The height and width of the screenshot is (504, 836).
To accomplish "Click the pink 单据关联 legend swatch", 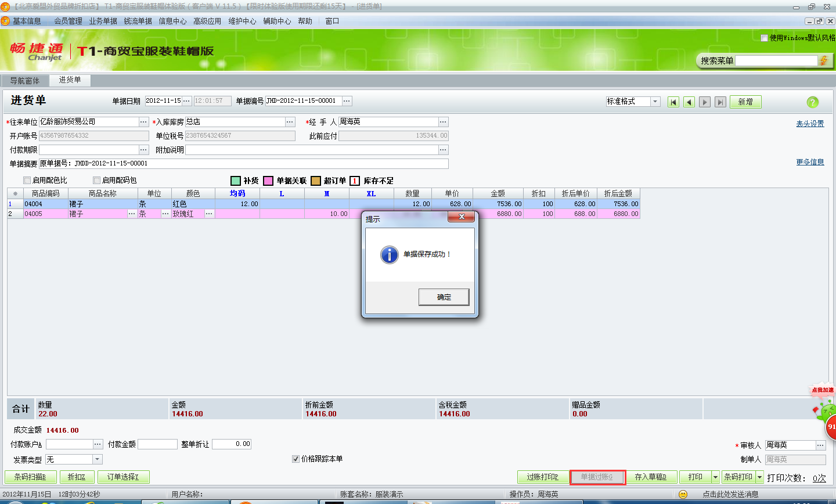I will tap(268, 181).
